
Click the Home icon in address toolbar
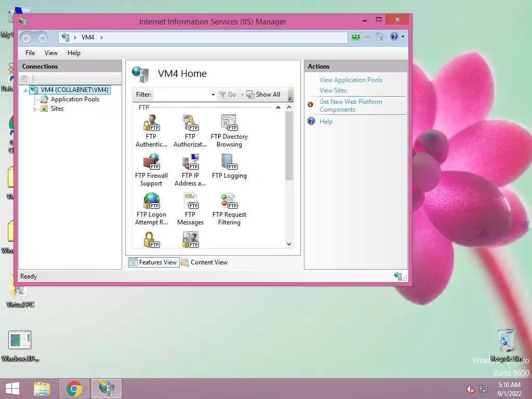click(x=380, y=37)
